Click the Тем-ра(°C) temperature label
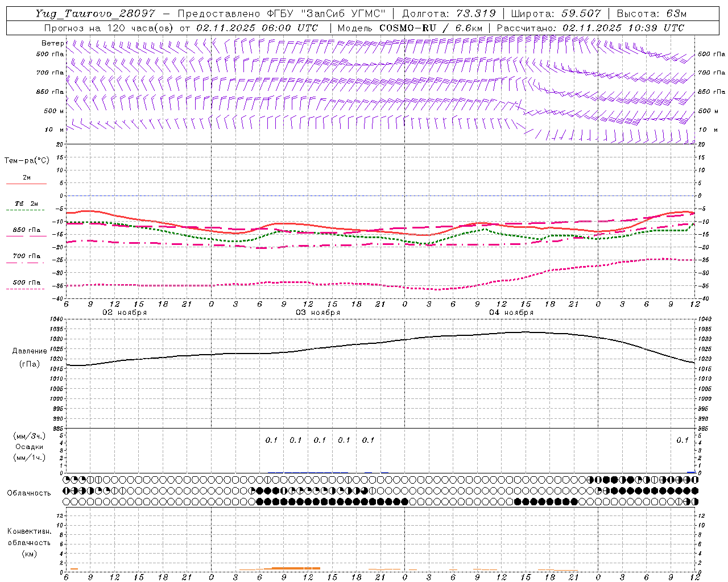Viewport: 728px width, 582px height. tap(27, 161)
